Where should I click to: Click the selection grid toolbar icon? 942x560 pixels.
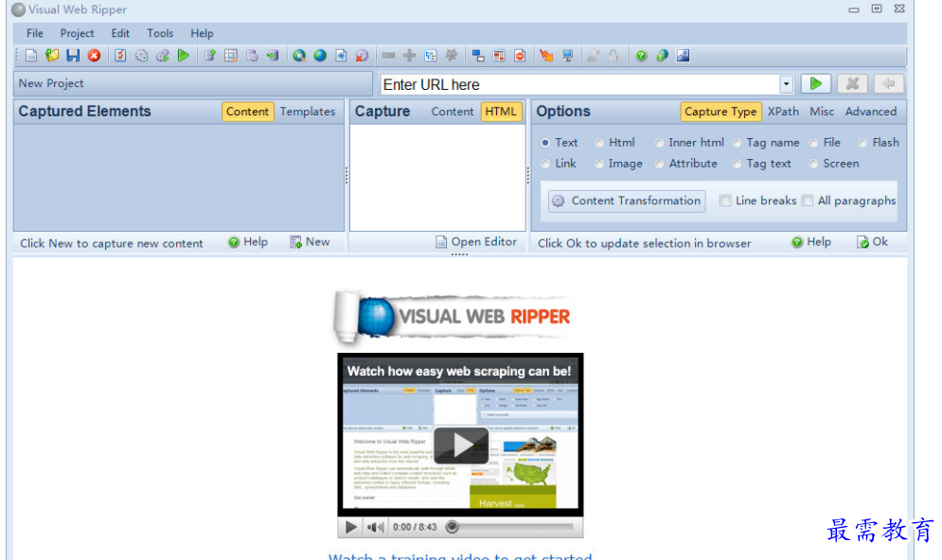point(231,56)
